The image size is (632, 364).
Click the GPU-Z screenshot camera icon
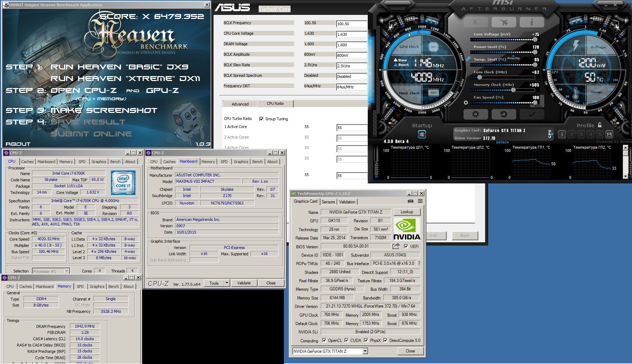pos(410,201)
